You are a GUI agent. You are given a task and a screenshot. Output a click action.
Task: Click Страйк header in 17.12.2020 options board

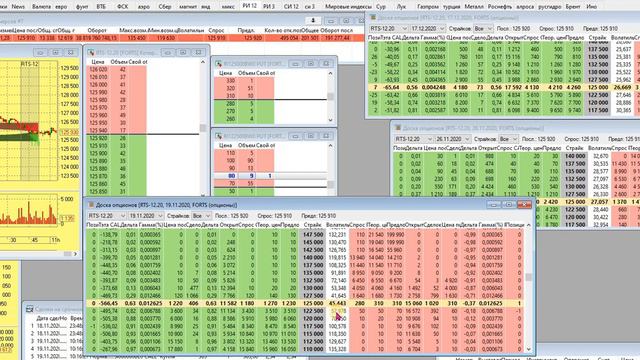point(597,38)
